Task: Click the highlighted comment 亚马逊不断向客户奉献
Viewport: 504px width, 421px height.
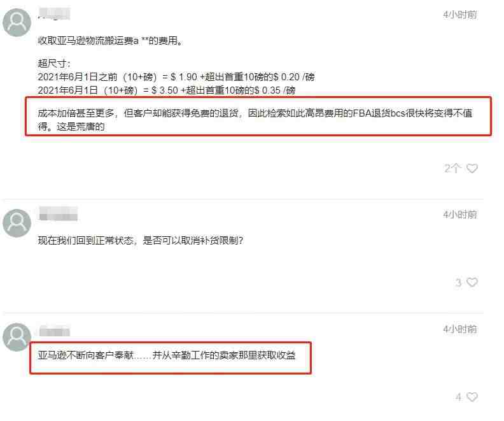Action: (167, 355)
